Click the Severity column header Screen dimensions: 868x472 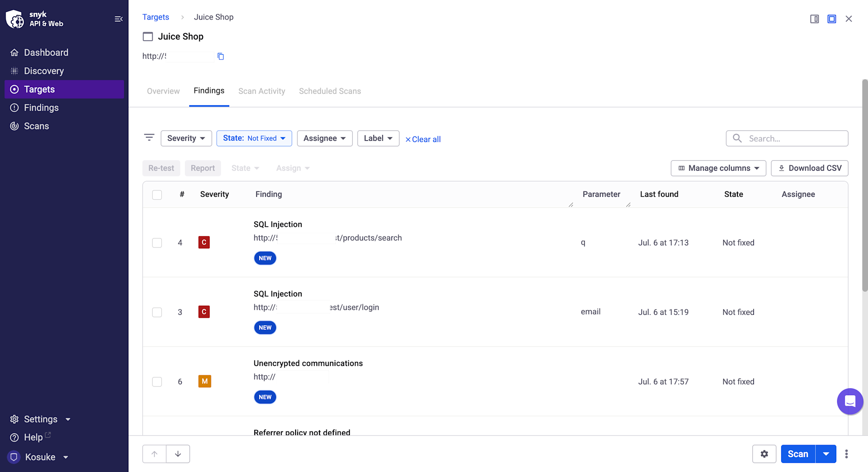214,195
